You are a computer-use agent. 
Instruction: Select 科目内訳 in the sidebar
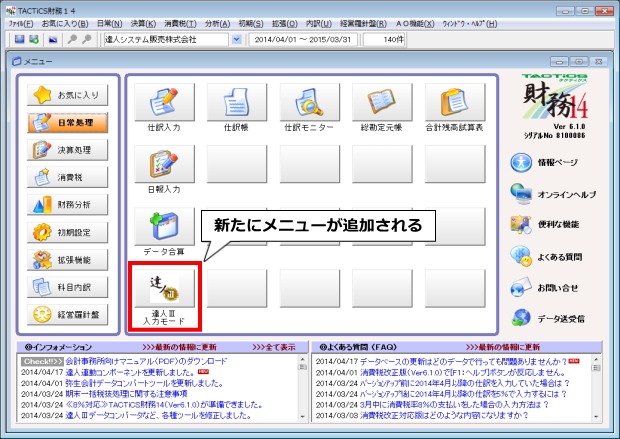click(68, 287)
